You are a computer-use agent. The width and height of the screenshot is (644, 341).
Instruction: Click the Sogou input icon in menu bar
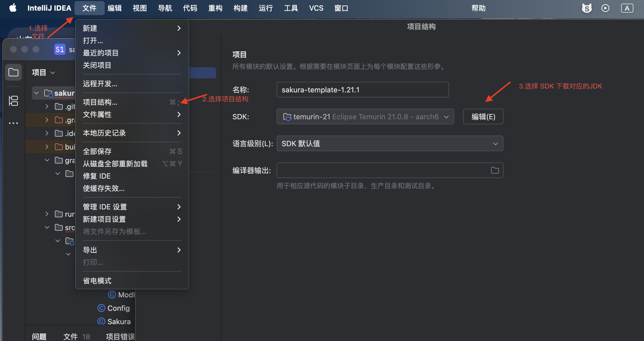tap(587, 8)
